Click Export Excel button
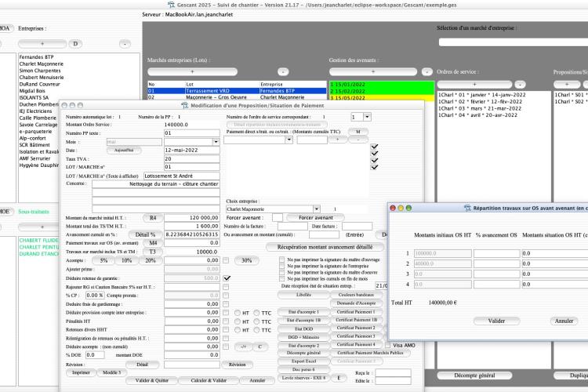Viewport: 588px width, 392px height. 303,361
